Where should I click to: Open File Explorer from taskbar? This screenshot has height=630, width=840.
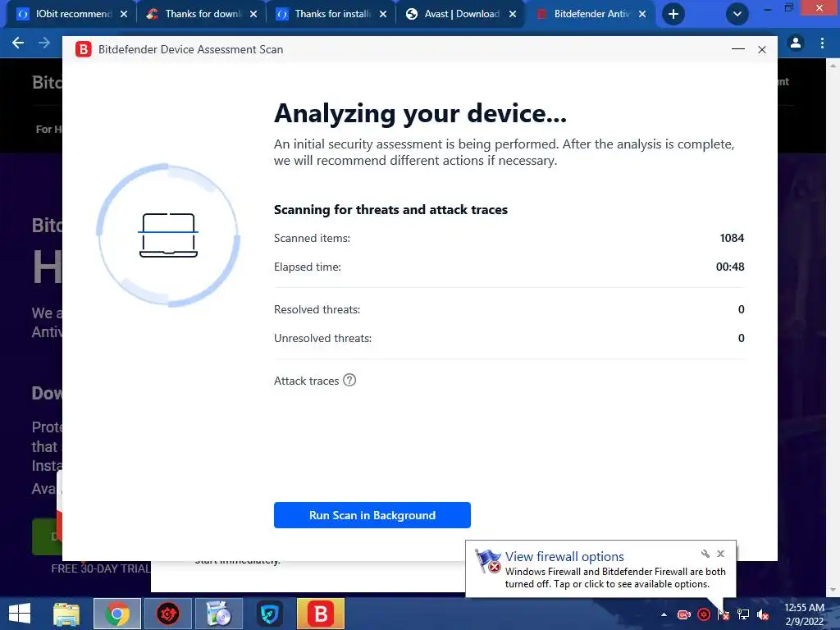(x=66, y=614)
